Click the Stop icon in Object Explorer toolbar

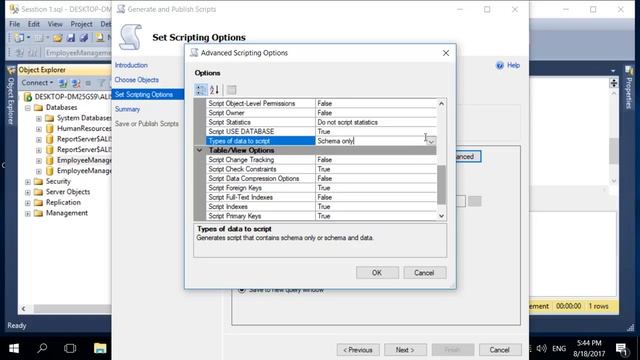[x=88, y=83]
